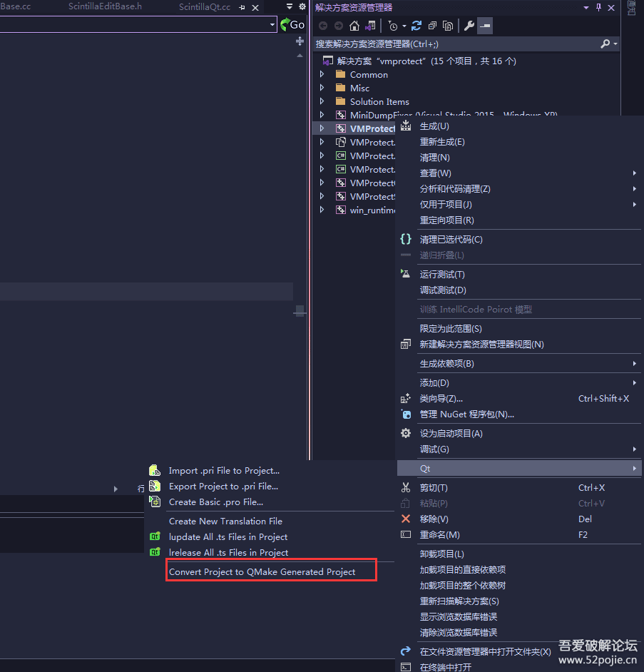Click the icon for 新建解决方案资源管理器视图(N)
Viewport: 644px width, 672px height.
click(405, 344)
